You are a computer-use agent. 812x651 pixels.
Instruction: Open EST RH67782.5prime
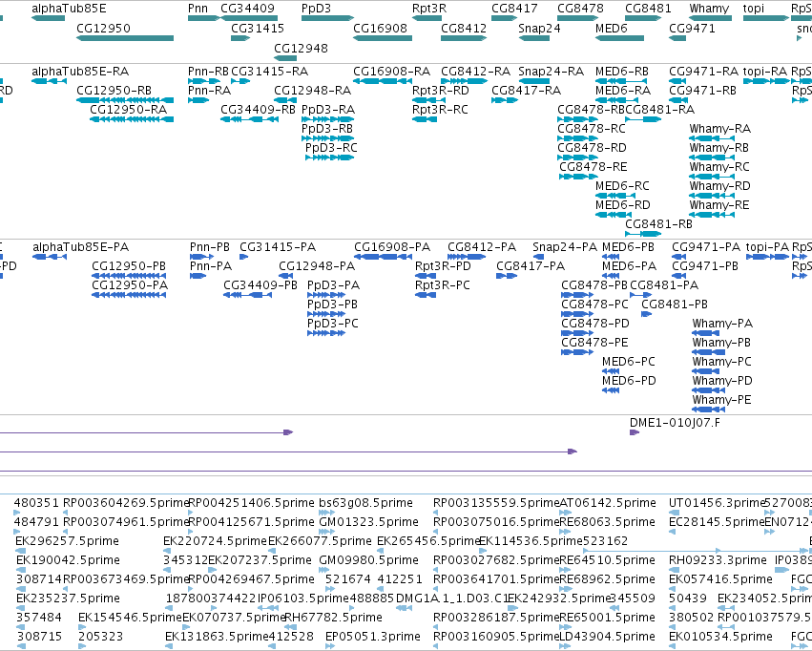(x=334, y=618)
